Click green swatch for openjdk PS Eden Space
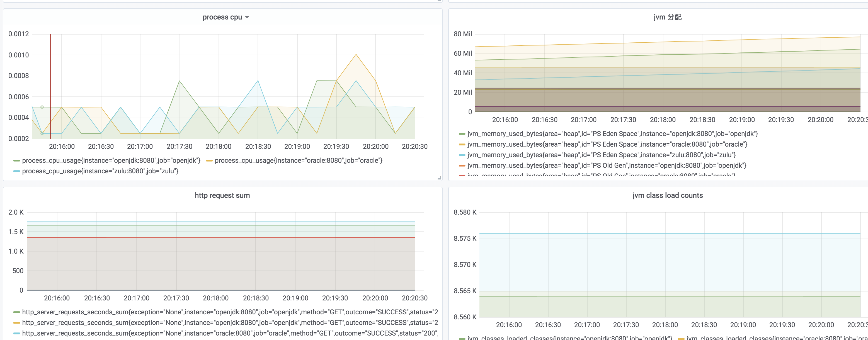Screen dimensions: 868x340 click(x=462, y=134)
